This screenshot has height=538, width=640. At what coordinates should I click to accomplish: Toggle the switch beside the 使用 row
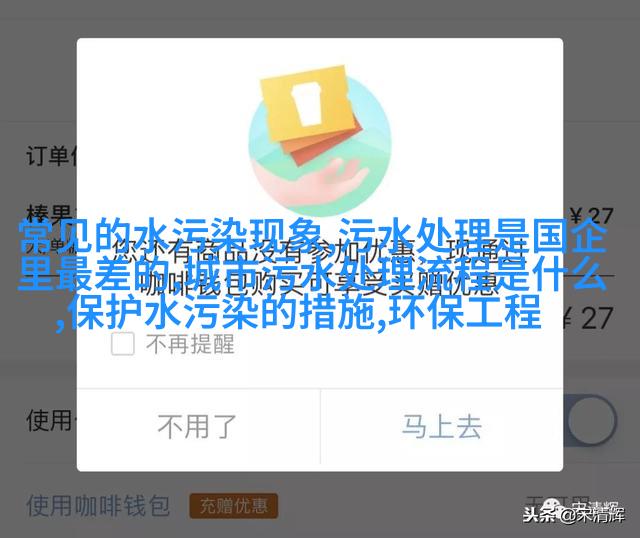(x=590, y=420)
